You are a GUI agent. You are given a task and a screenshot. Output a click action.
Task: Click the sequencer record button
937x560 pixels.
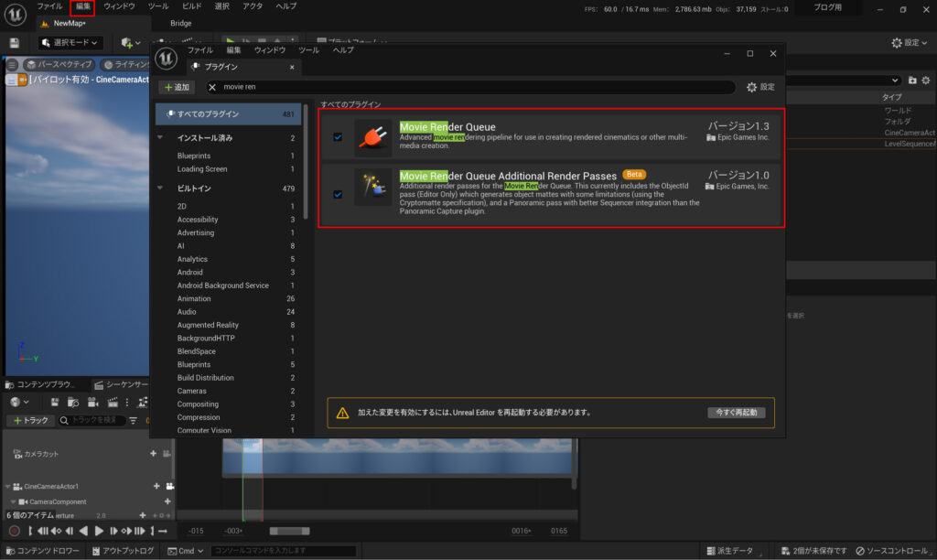(14, 531)
